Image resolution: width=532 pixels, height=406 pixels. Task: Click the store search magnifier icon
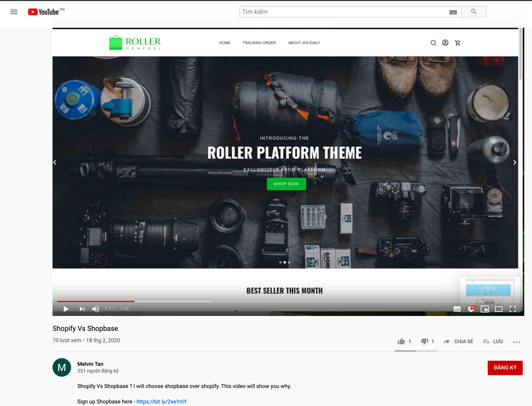(x=433, y=43)
